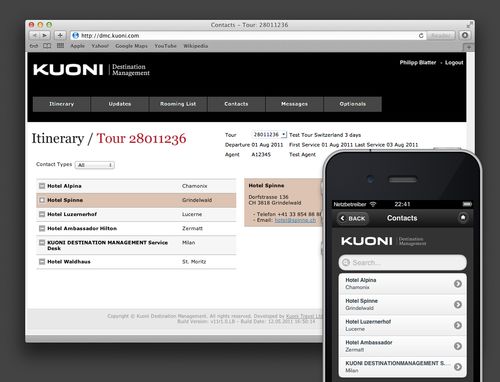The image size is (500, 382).
Task: Open the bookmarks book icon
Action: [47, 46]
